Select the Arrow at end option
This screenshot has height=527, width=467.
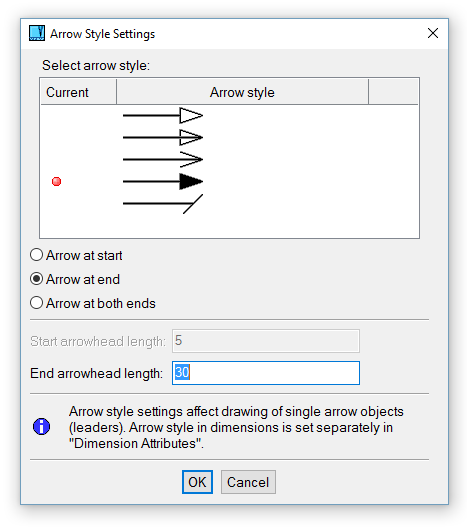point(75,279)
